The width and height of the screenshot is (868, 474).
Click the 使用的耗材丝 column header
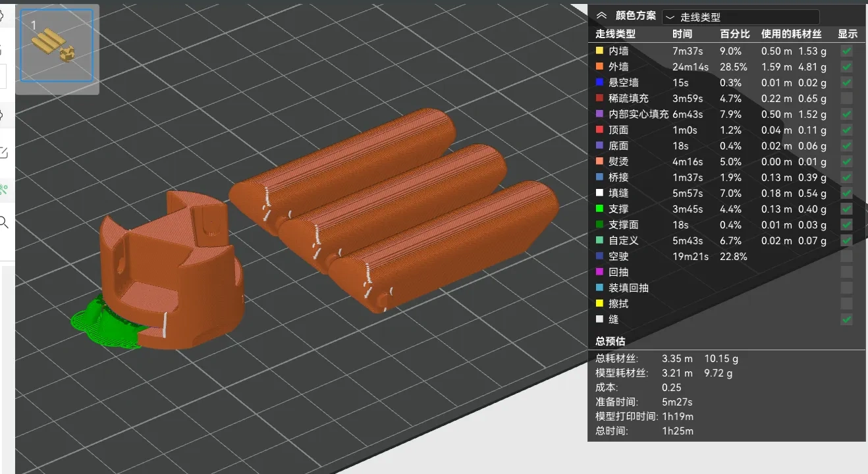coord(791,34)
